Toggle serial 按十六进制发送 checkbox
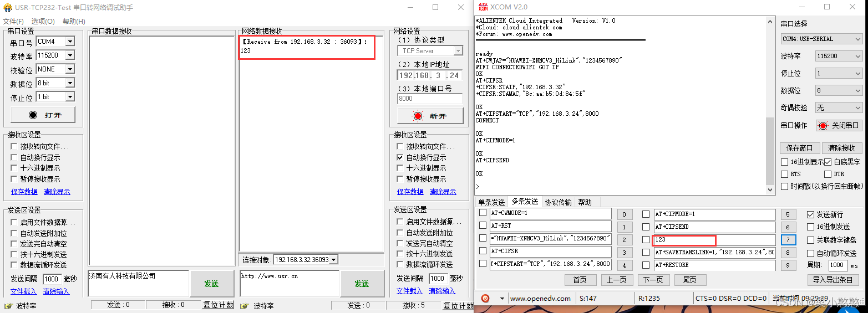 pyautogui.click(x=14, y=254)
